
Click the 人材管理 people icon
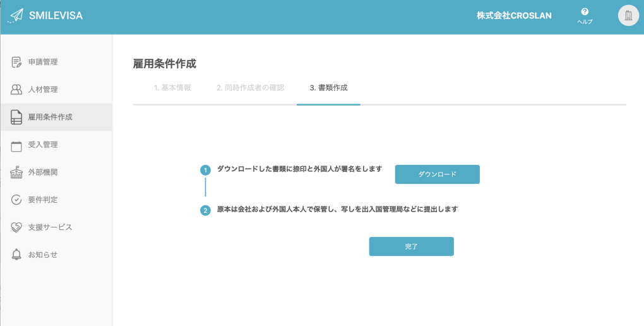[x=17, y=90]
